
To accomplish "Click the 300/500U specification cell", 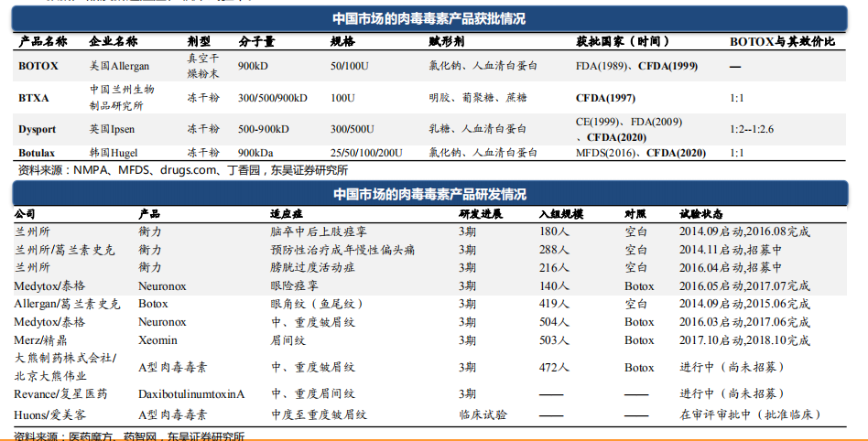I will [353, 129].
